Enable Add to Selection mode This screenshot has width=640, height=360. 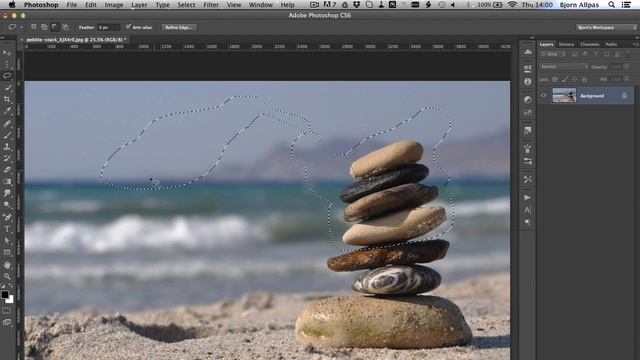tap(44, 27)
